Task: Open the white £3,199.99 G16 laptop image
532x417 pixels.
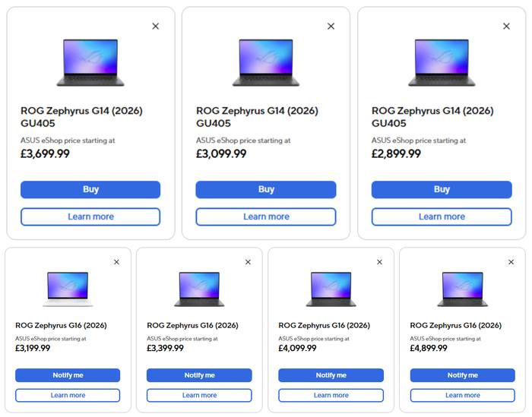Action: click(x=68, y=289)
